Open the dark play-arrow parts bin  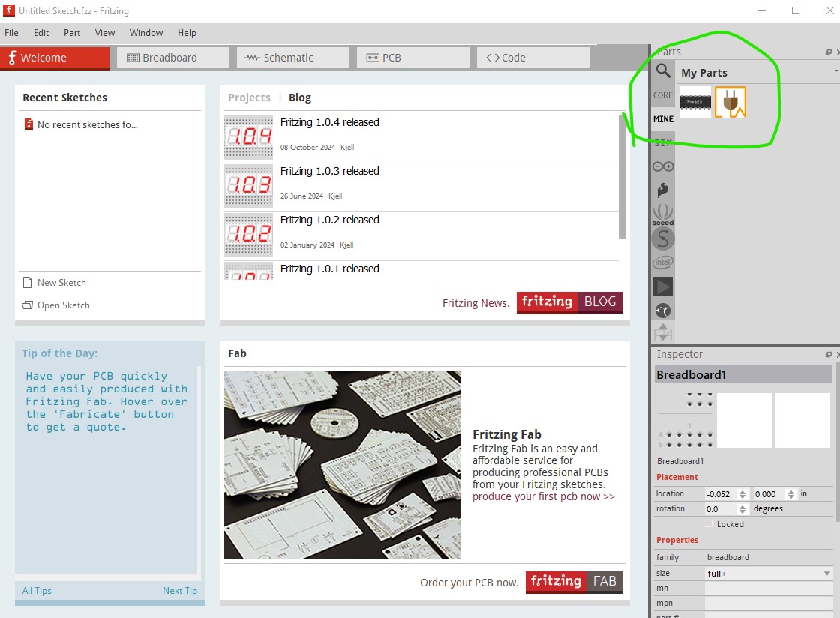(663, 286)
